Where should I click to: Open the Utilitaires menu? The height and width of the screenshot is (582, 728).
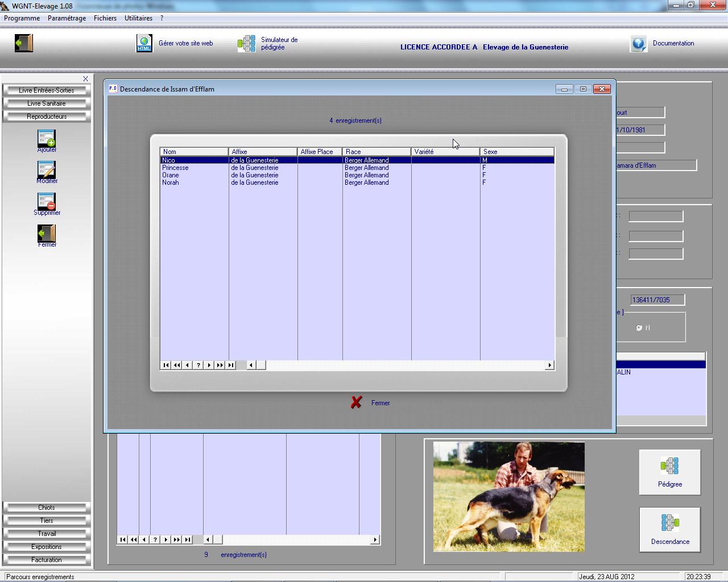point(138,18)
